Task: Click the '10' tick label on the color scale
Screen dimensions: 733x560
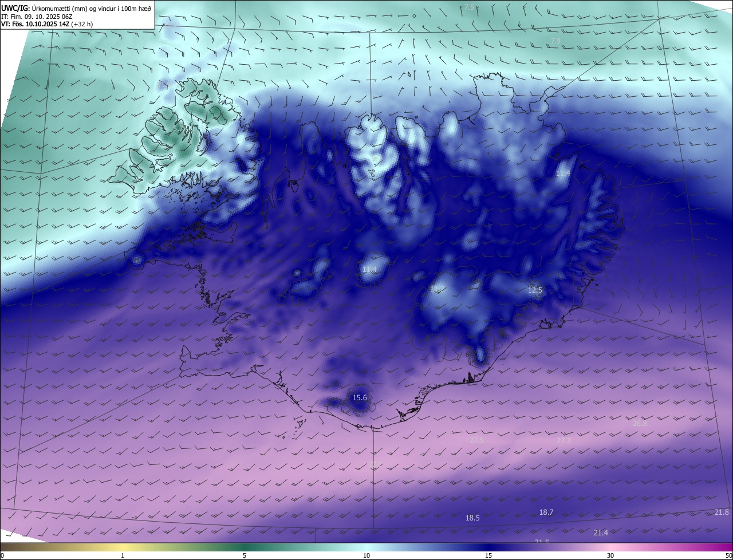Action: tap(366, 555)
